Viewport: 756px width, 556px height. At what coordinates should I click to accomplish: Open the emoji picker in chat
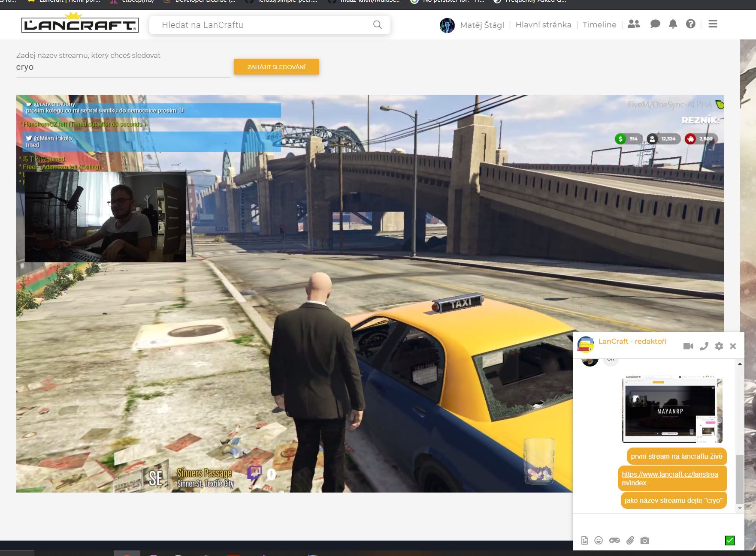coord(599,540)
